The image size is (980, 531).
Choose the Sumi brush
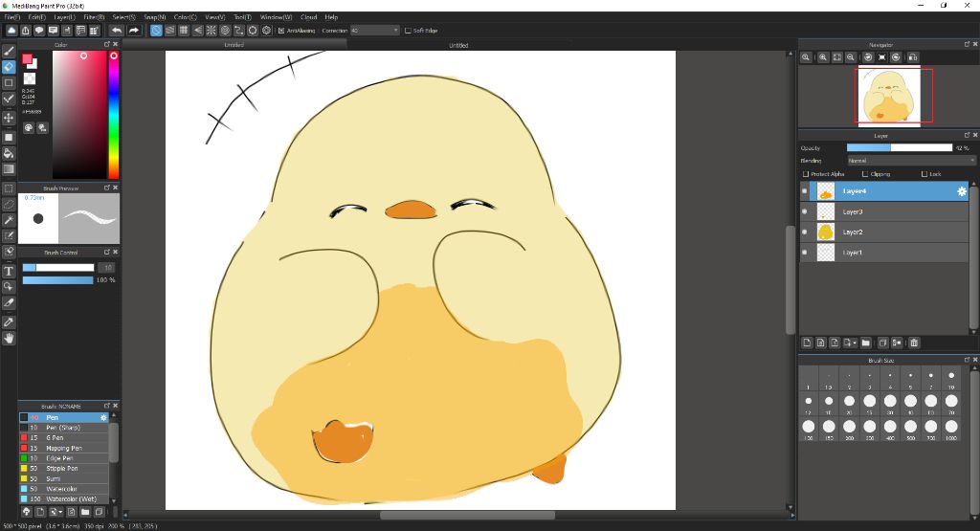coord(64,478)
